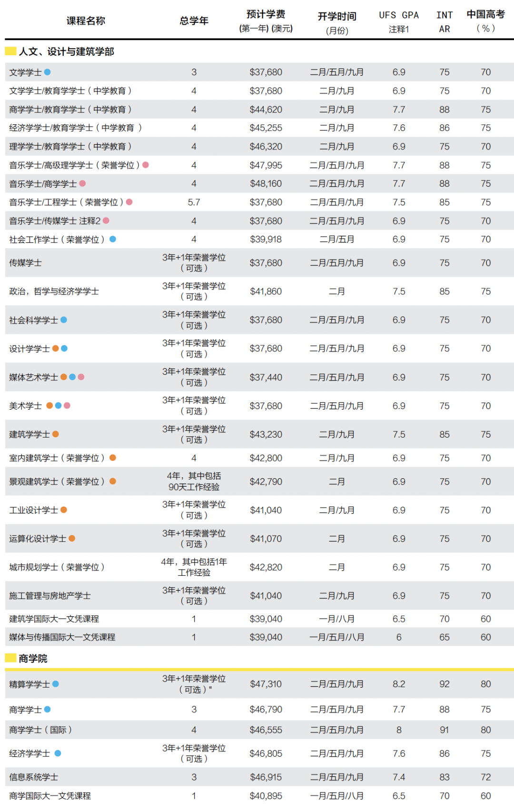
Task: Click the $39,918 tuition value
Action: pyautogui.click(x=266, y=240)
